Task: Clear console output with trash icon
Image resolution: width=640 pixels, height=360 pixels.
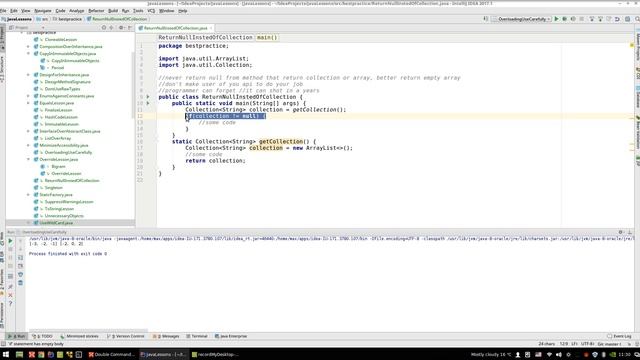Action: coord(20,283)
